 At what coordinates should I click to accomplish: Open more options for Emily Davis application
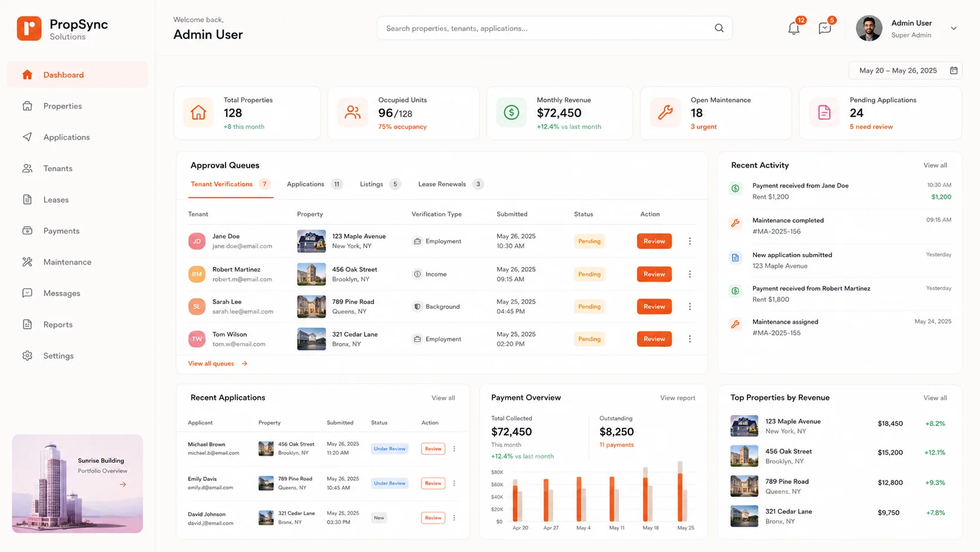454,483
